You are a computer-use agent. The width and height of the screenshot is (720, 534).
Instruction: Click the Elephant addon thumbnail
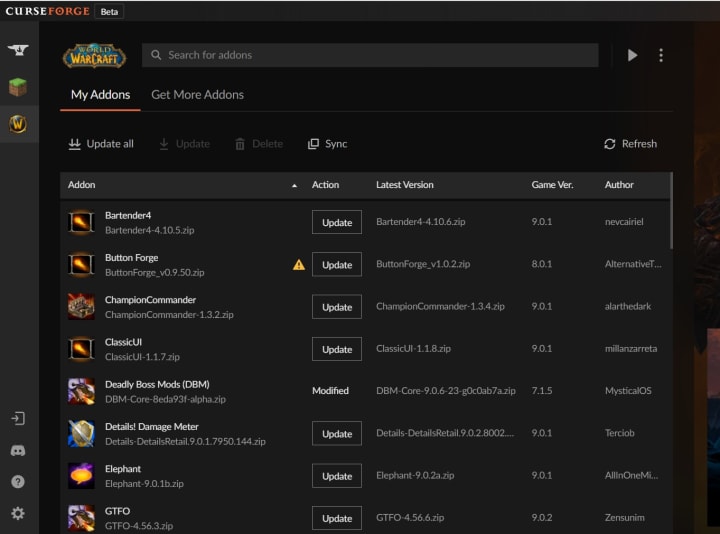(81, 476)
